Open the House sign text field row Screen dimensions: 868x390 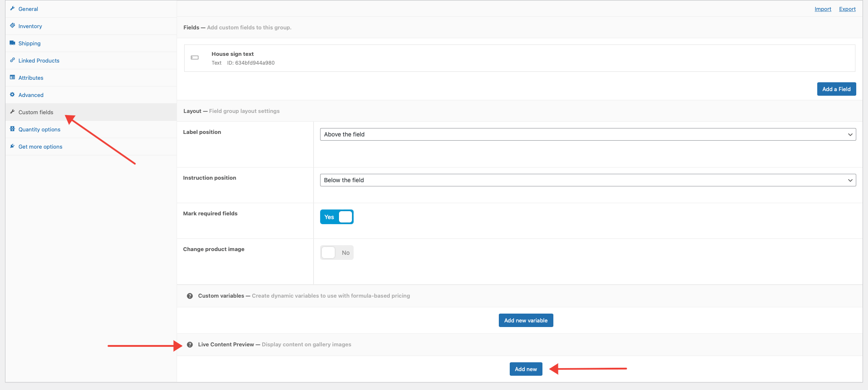pos(519,58)
